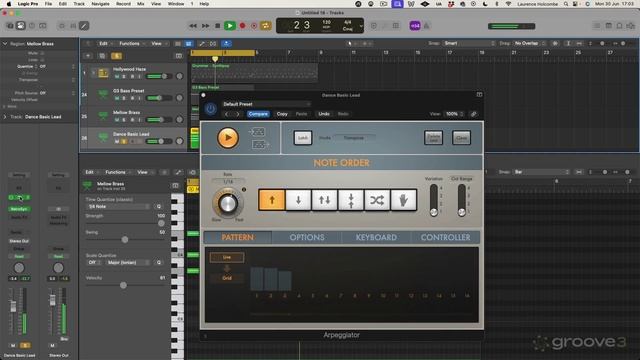The height and width of the screenshot is (360, 640).
Task: Open the Default Preset dropdown
Action: tap(266, 104)
